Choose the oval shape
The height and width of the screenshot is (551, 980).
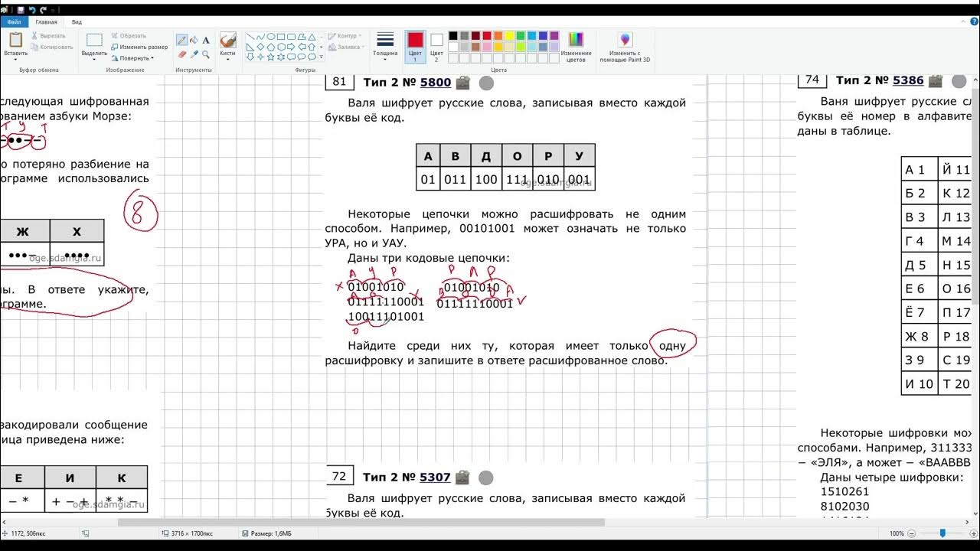271,37
